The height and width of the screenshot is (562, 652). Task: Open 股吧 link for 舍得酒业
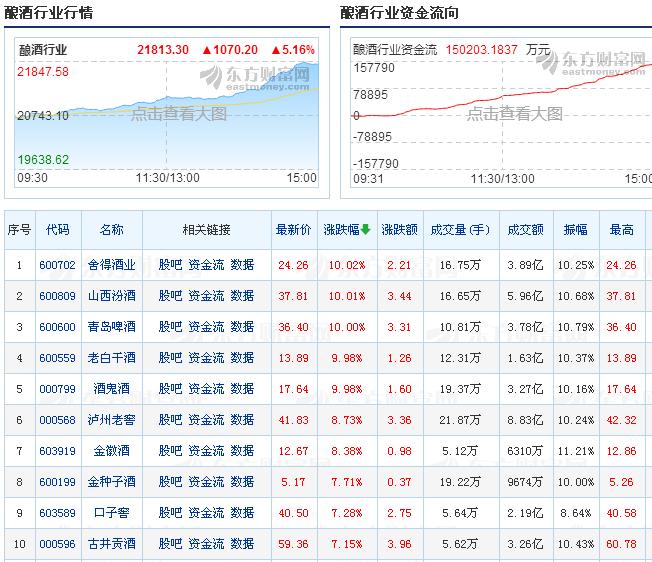pyautogui.click(x=170, y=265)
